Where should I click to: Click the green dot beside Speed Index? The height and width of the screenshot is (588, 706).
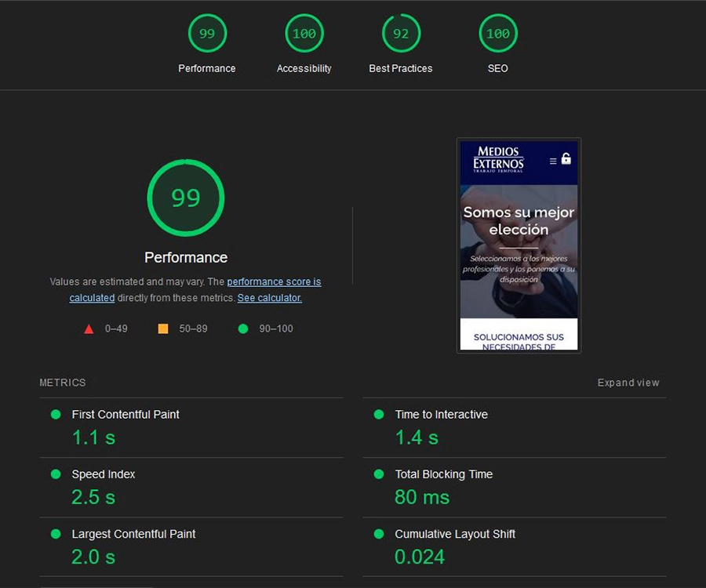tap(56, 474)
